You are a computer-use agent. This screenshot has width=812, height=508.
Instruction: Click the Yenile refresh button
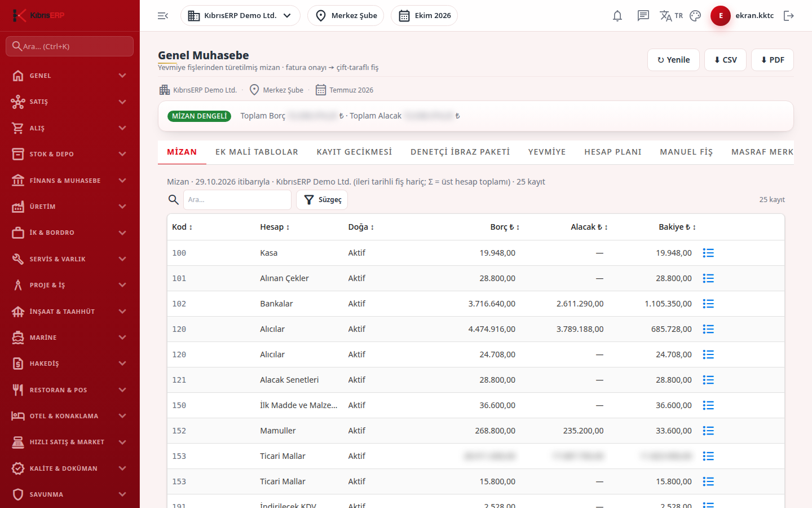[673, 60]
